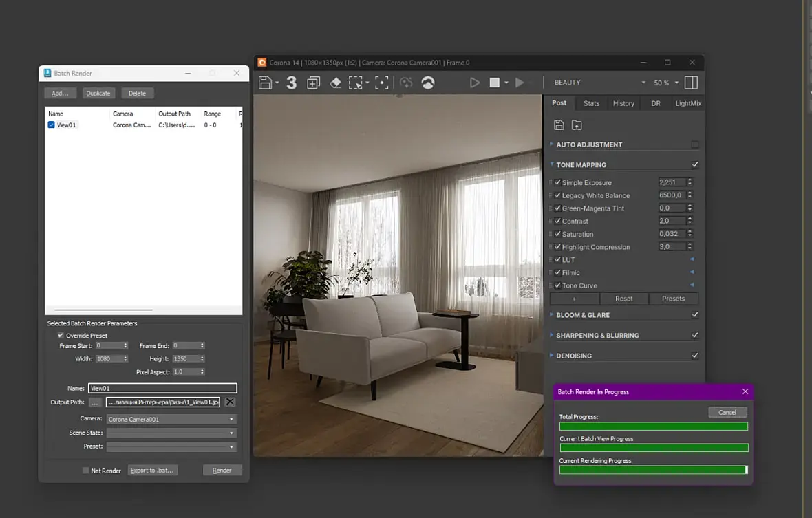Open the Camera dropdown in Batch Render
Screen dimensions: 812x518
tap(171, 419)
